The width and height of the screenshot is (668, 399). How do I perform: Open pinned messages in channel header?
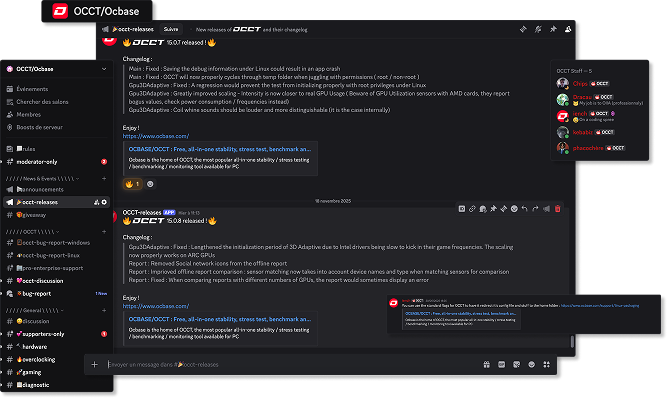click(x=553, y=29)
